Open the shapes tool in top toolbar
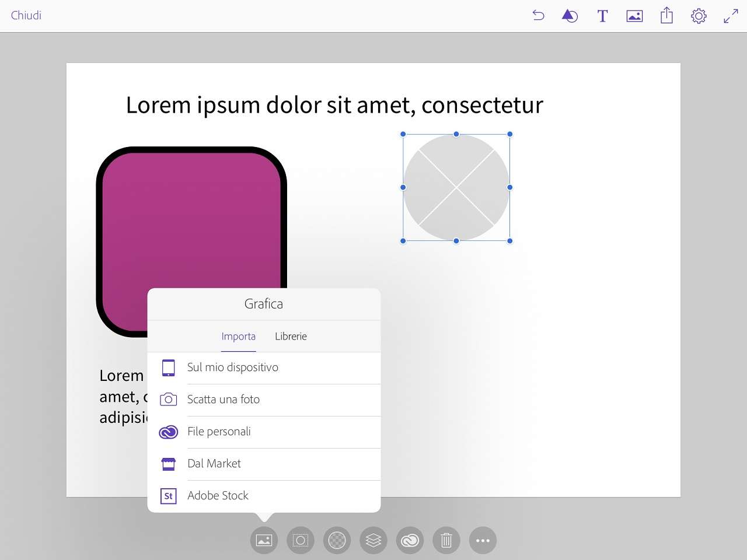The height and width of the screenshot is (560, 747). [570, 16]
